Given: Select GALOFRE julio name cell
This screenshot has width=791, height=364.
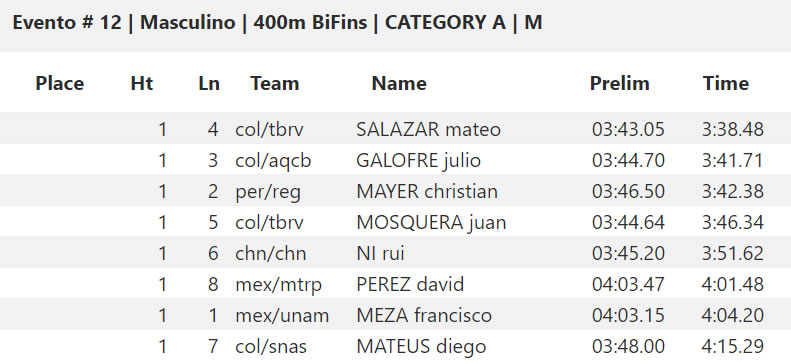Looking at the screenshot, I should pos(418,161).
